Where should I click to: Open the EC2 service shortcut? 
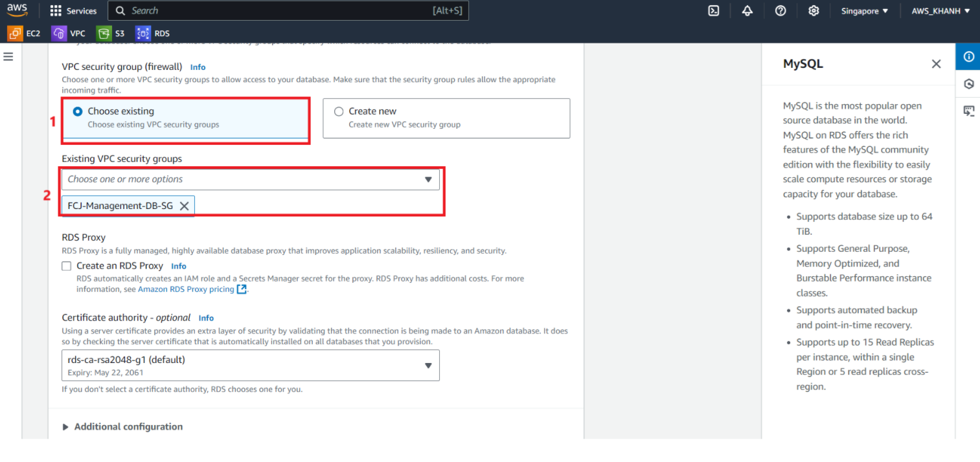[x=24, y=33]
